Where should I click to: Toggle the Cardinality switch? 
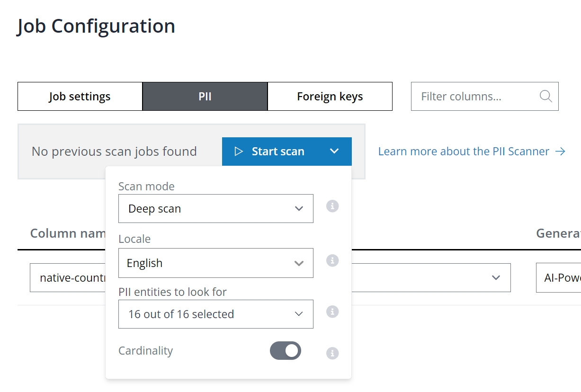(286, 351)
